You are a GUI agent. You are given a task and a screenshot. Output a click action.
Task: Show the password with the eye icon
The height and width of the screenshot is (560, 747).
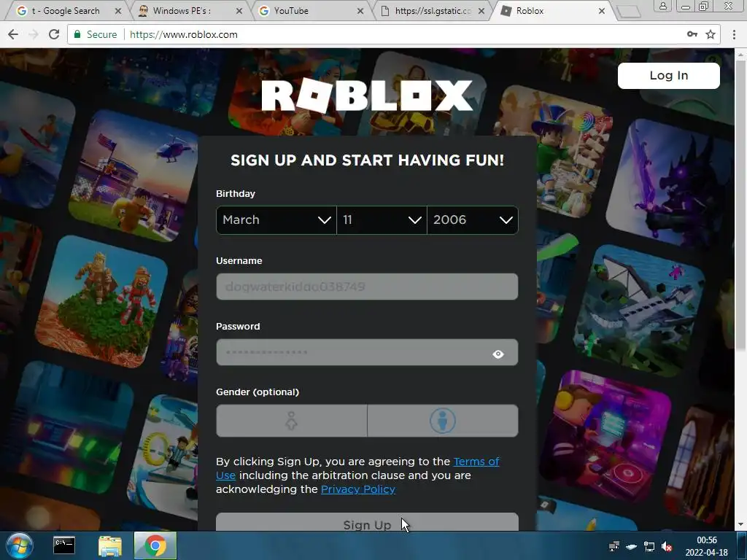tap(498, 354)
